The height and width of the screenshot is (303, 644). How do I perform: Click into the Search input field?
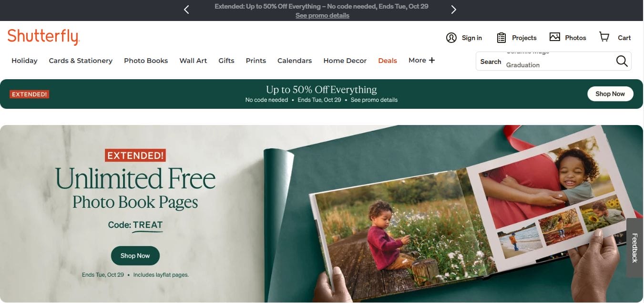(558, 61)
